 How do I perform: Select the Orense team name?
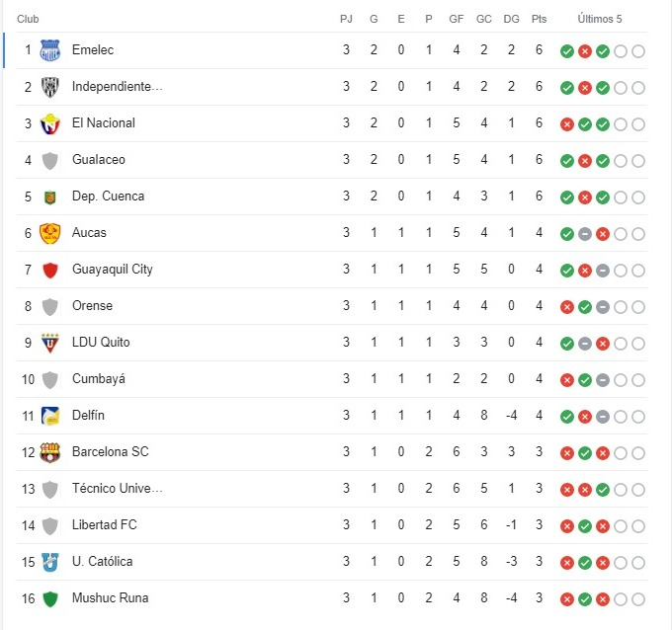tap(92, 306)
